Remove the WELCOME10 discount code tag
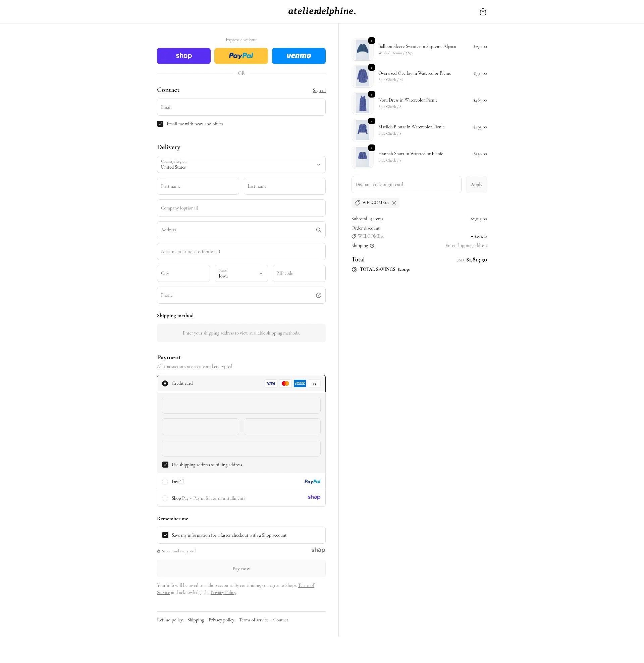Viewport: 644px width, 663px height. pos(394,203)
